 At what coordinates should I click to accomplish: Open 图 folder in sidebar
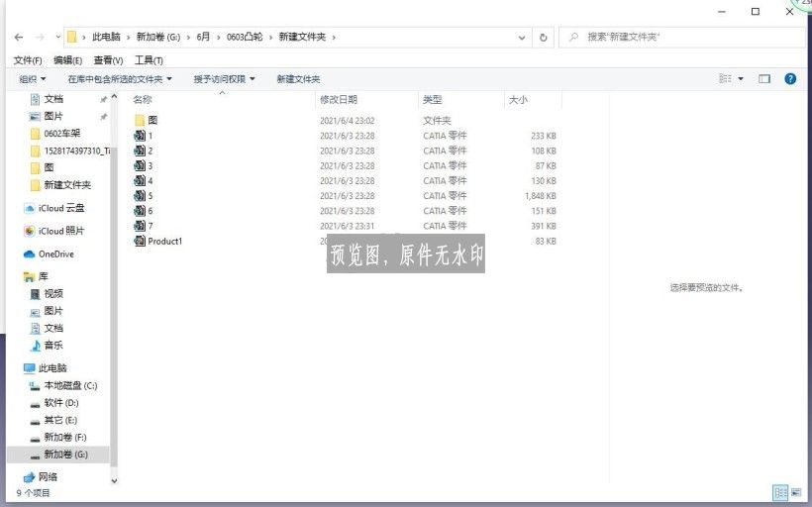42,167
